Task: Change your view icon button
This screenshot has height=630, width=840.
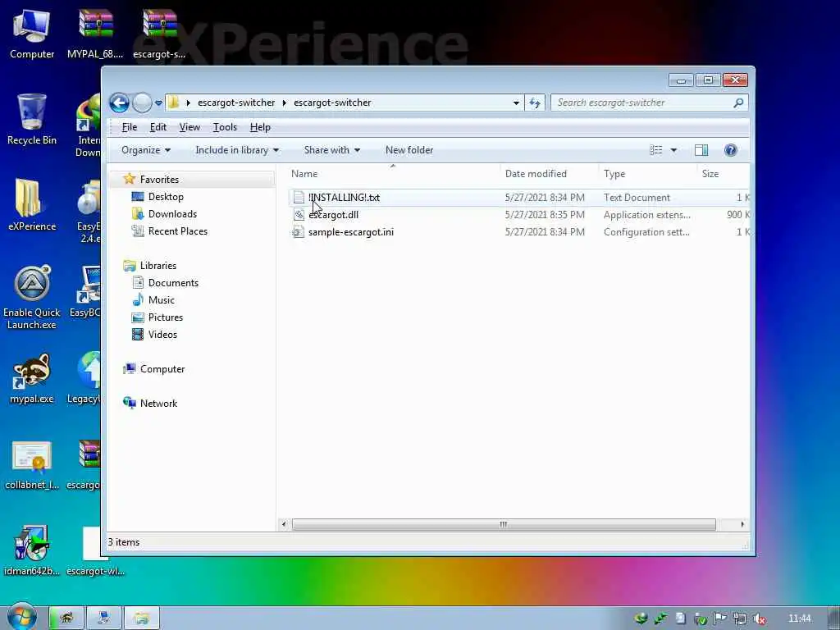Action: click(655, 150)
